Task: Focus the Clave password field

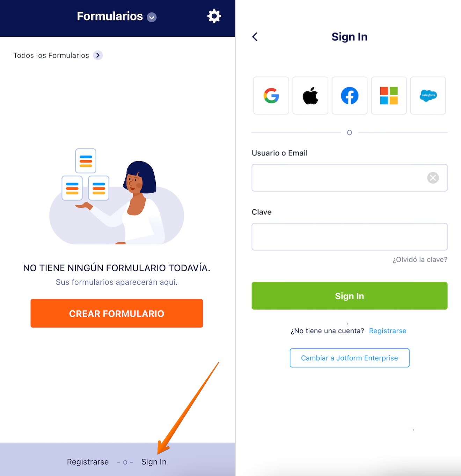Action: (350, 237)
